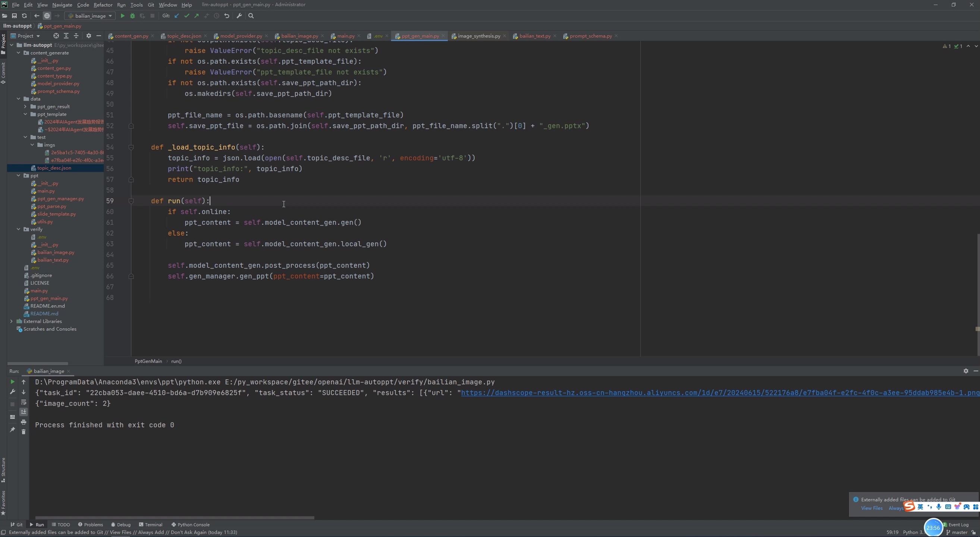
Task: Click the Git commit checkmark icon
Action: click(186, 16)
